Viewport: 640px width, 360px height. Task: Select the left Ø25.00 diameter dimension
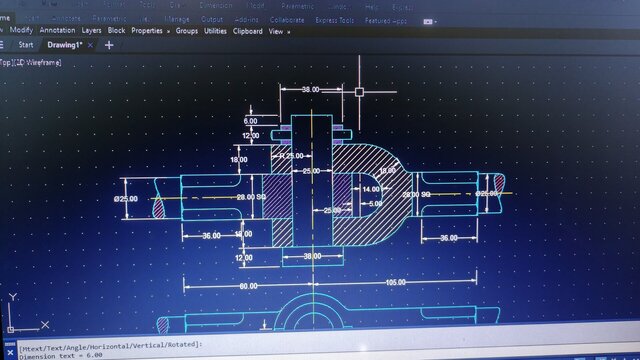tap(126, 199)
